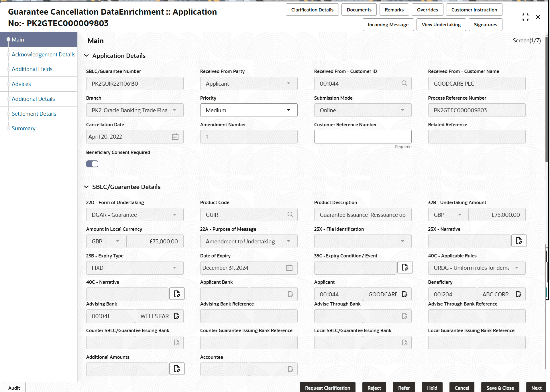Click the View Undertaking button
The width and height of the screenshot is (550, 392).
[x=441, y=25]
